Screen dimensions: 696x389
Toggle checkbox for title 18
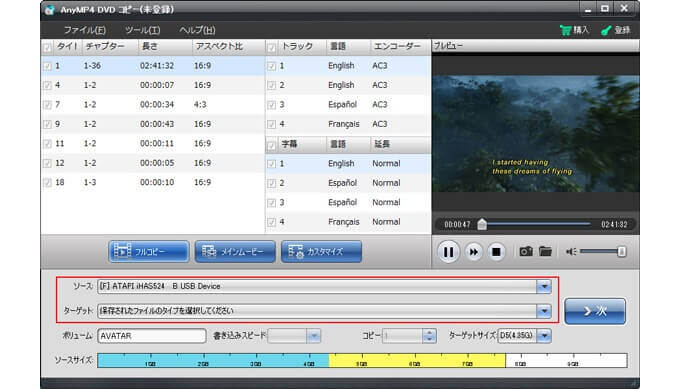pyautogui.click(x=47, y=183)
